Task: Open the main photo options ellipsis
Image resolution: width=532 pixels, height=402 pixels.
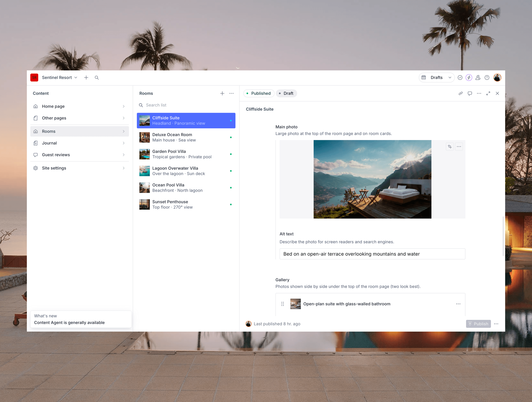Action: coord(459,146)
